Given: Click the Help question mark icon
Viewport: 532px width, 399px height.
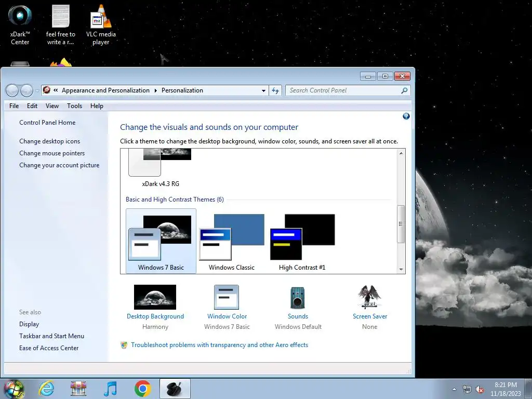Looking at the screenshot, I should tap(406, 116).
